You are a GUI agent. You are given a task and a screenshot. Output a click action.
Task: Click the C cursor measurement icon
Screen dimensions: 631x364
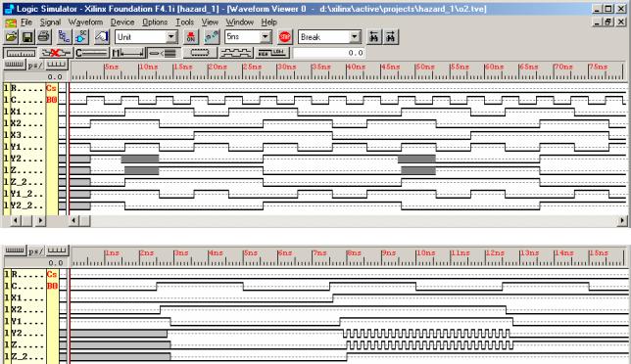click(92, 53)
